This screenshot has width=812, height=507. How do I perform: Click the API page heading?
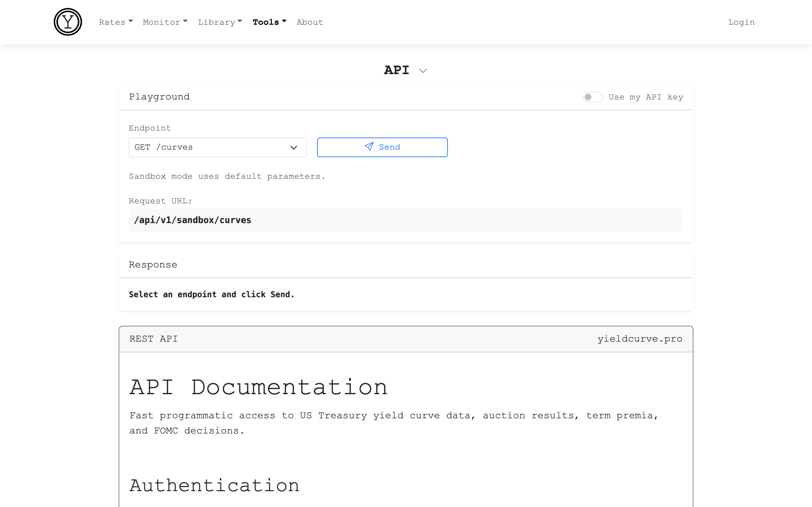coord(396,70)
